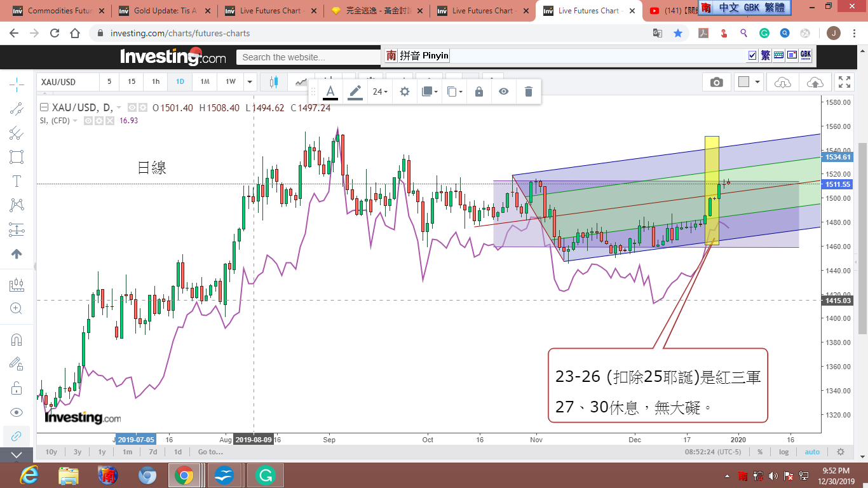Set chart range to 1y

pyautogui.click(x=102, y=452)
